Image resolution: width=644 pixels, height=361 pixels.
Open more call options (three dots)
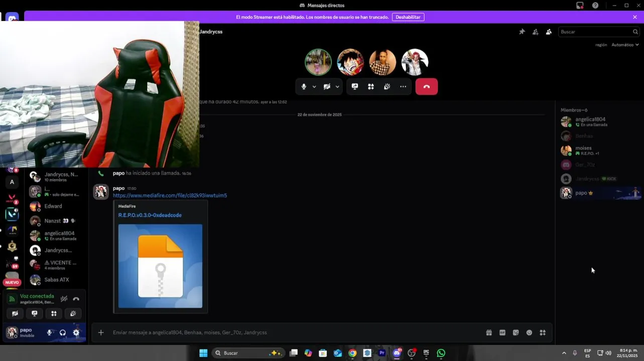403,87
